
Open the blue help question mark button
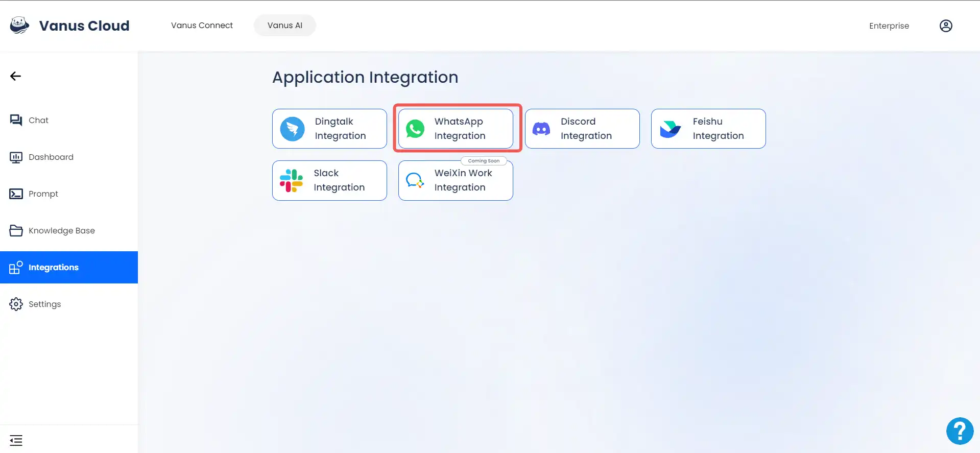click(960, 431)
